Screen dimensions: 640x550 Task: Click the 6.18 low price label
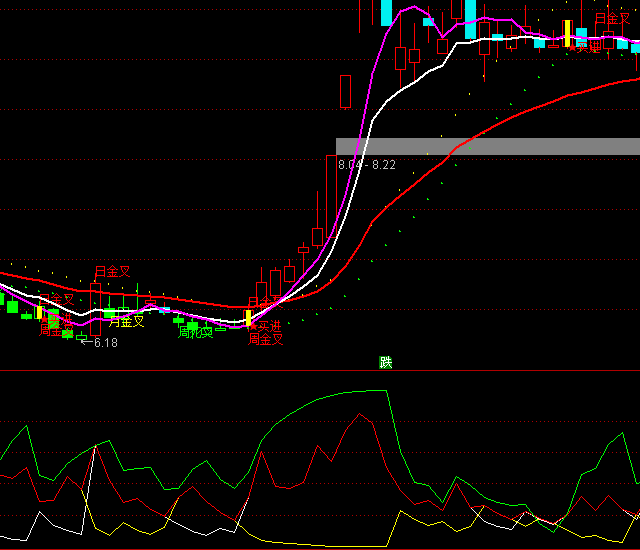click(x=105, y=343)
